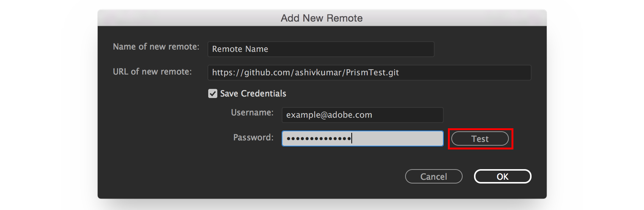
Task: Click the masked password dots
Action: (319, 138)
